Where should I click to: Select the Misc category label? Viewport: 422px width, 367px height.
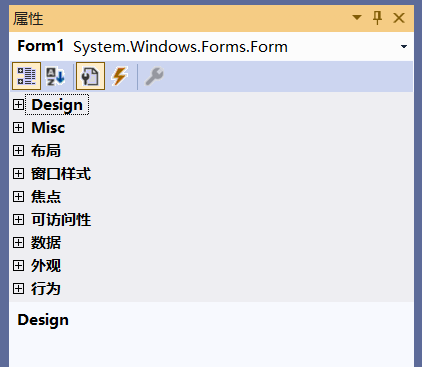(x=48, y=128)
